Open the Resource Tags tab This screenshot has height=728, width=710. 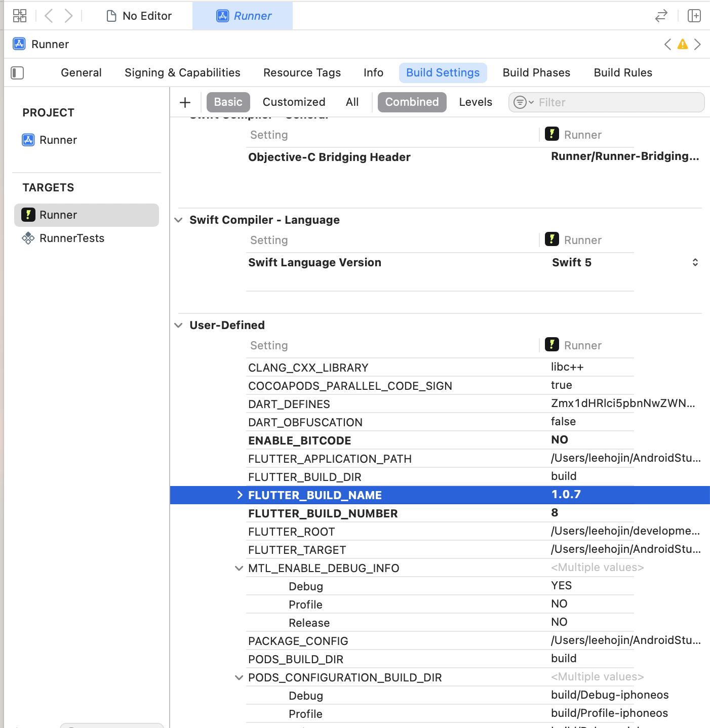pyautogui.click(x=302, y=73)
